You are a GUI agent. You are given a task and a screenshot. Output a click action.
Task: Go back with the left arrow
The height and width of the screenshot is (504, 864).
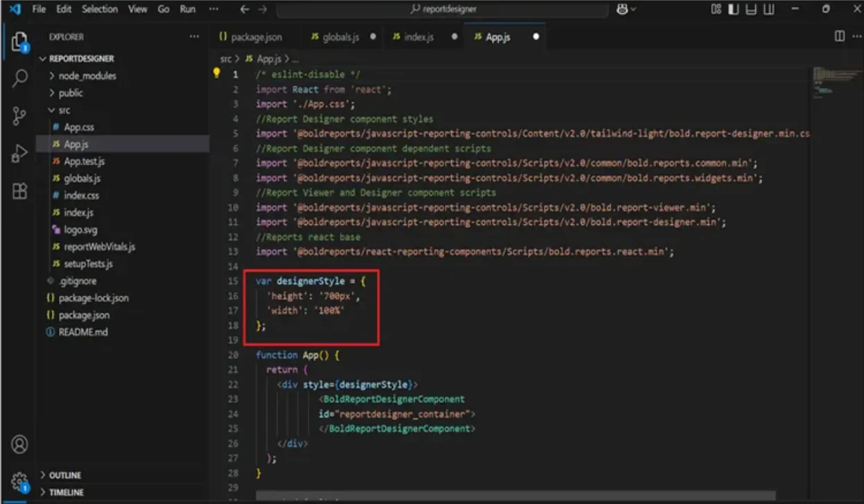click(244, 10)
